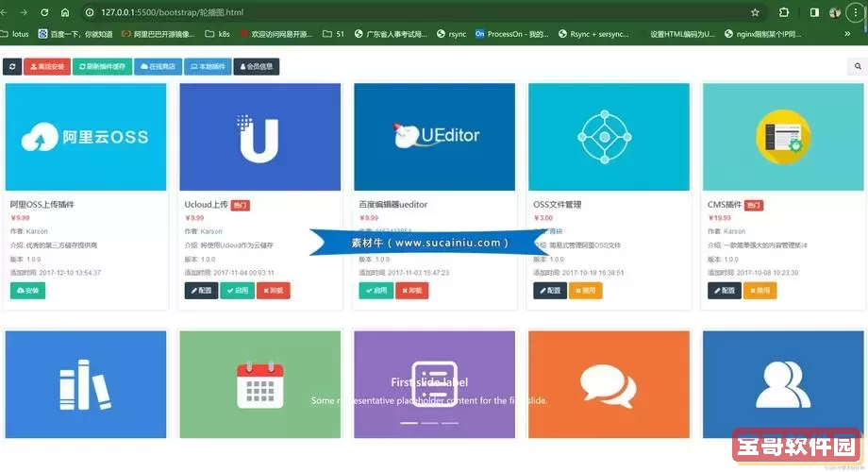Open the purple list icon tile

point(435,384)
